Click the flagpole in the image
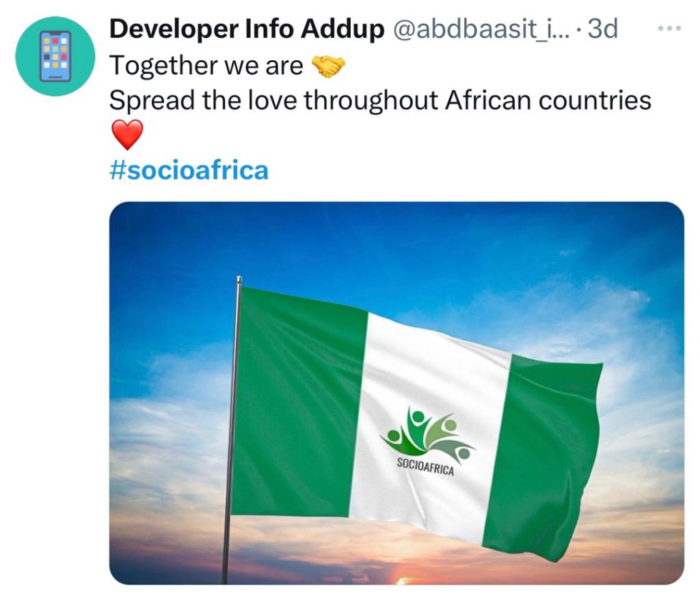 232,429
